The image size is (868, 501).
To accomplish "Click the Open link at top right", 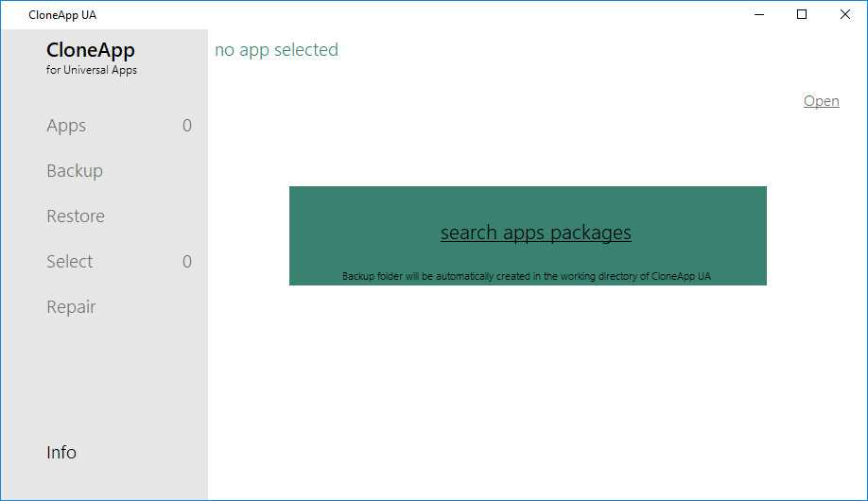I will 821,101.
